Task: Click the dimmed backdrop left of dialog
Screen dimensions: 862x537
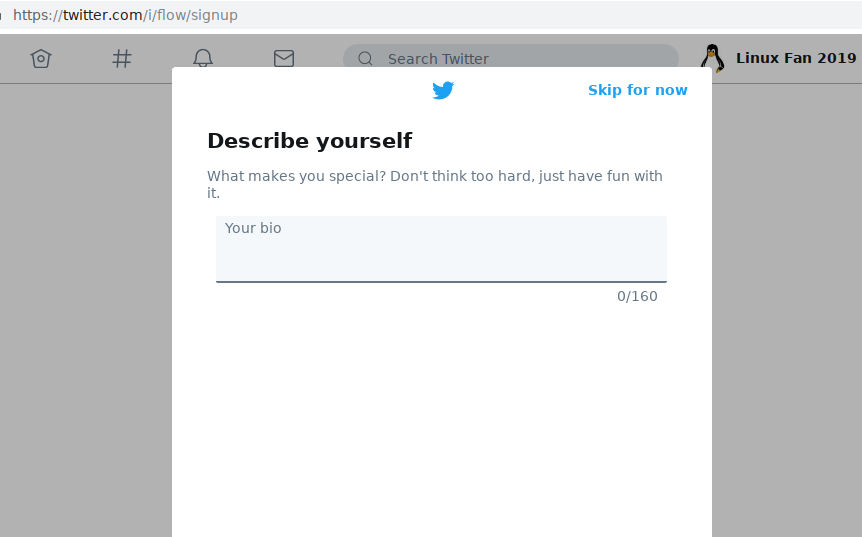Action: point(85,300)
